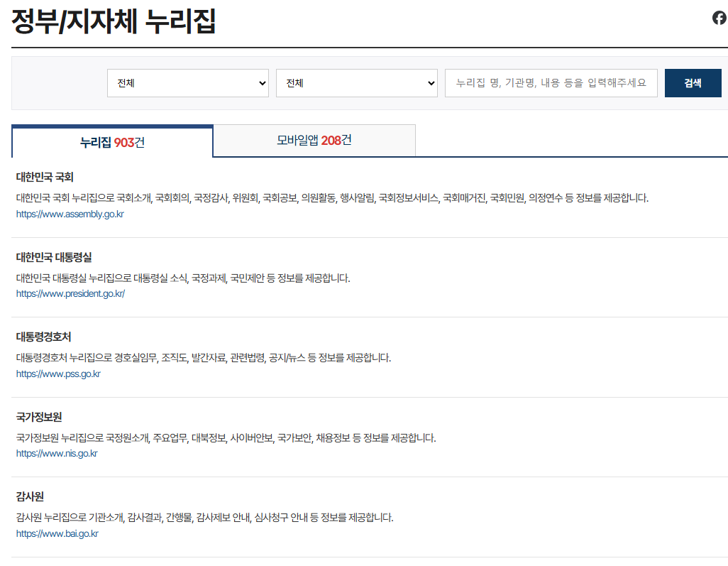Select the 감사원 entry title
728x566 pixels.
pyautogui.click(x=30, y=497)
